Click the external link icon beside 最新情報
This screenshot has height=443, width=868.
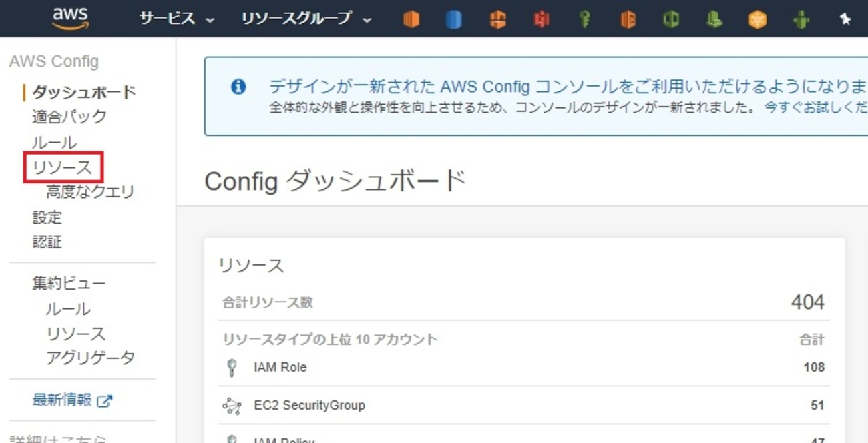pos(105,401)
